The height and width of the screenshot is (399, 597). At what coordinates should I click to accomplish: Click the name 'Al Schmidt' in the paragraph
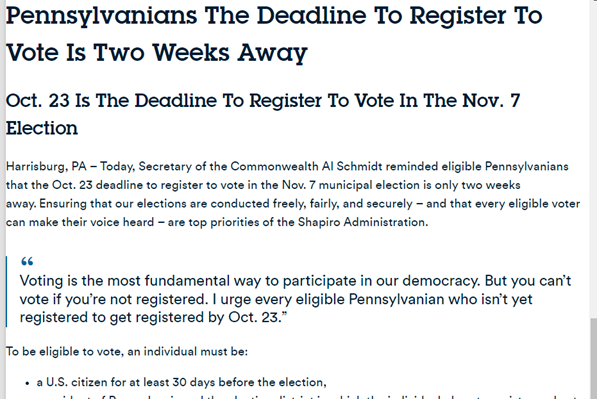coord(352,167)
